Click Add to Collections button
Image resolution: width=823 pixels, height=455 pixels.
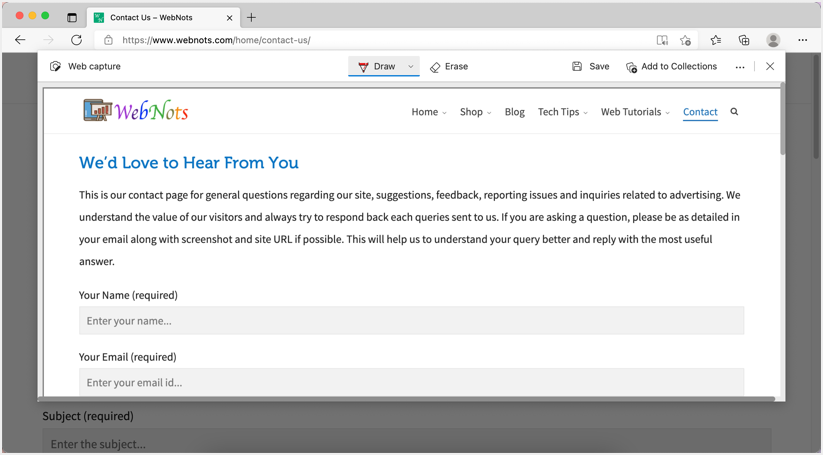671,67
